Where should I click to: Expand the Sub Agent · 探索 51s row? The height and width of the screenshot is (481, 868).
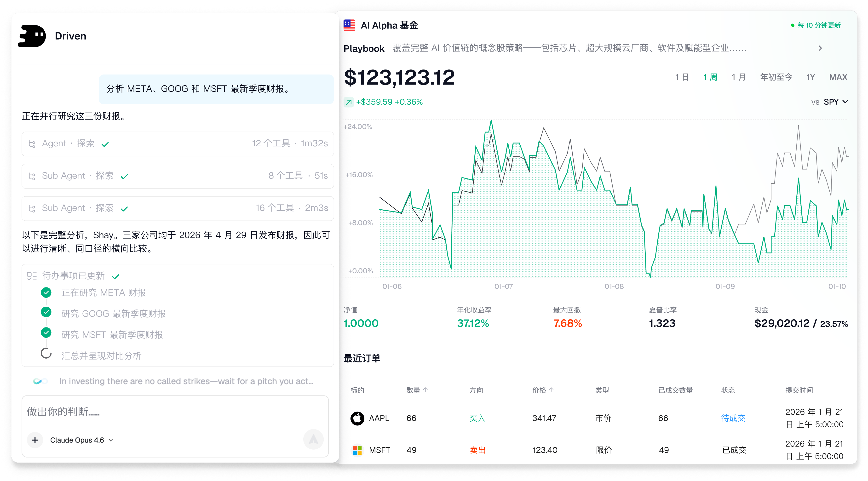point(178,176)
